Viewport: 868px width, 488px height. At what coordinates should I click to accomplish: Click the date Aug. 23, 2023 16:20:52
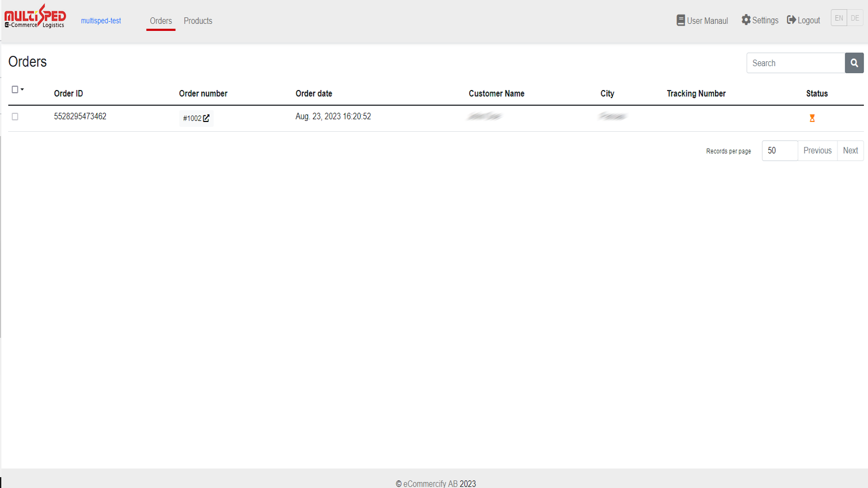click(333, 117)
